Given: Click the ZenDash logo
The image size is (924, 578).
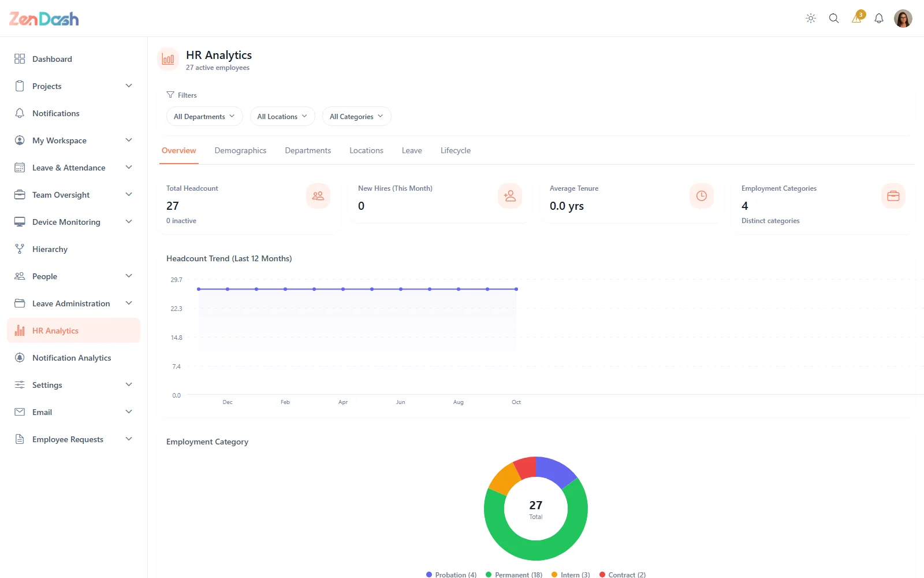Looking at the screenshot, I should 44,19.
